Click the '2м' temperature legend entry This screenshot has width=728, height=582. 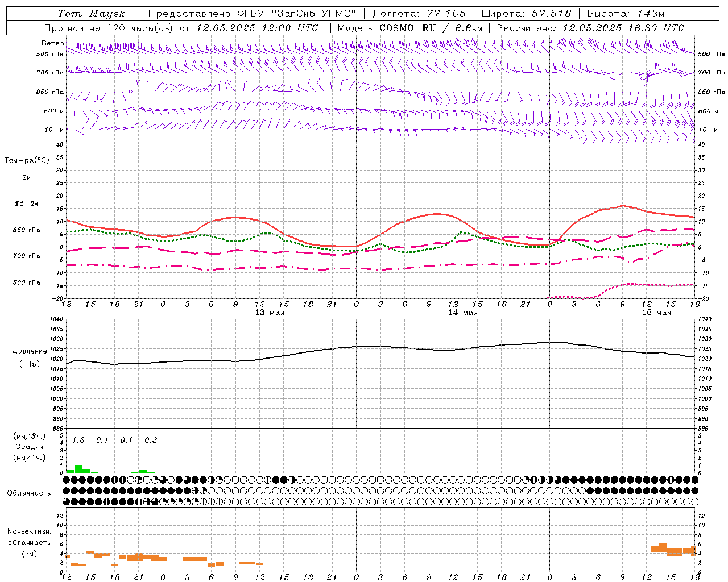coord(27,177)
